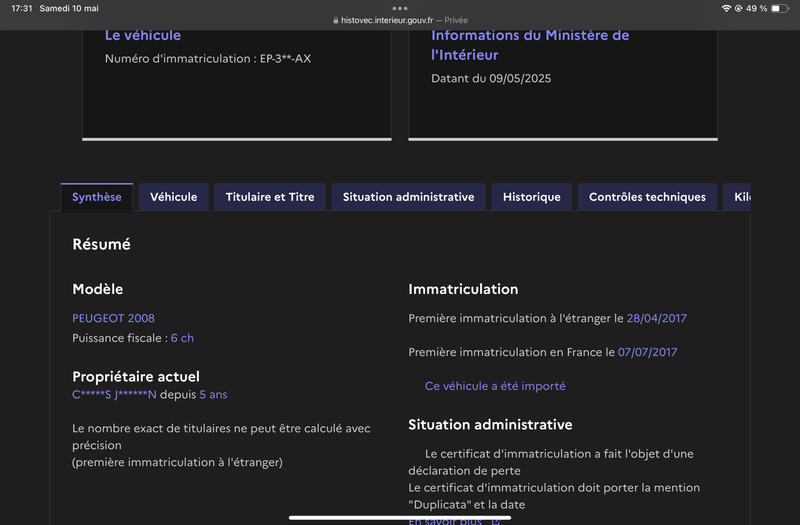The image size is (800, 525).
Task: Tap the three-dot multitasking icon at top
Action: [400, 8]
